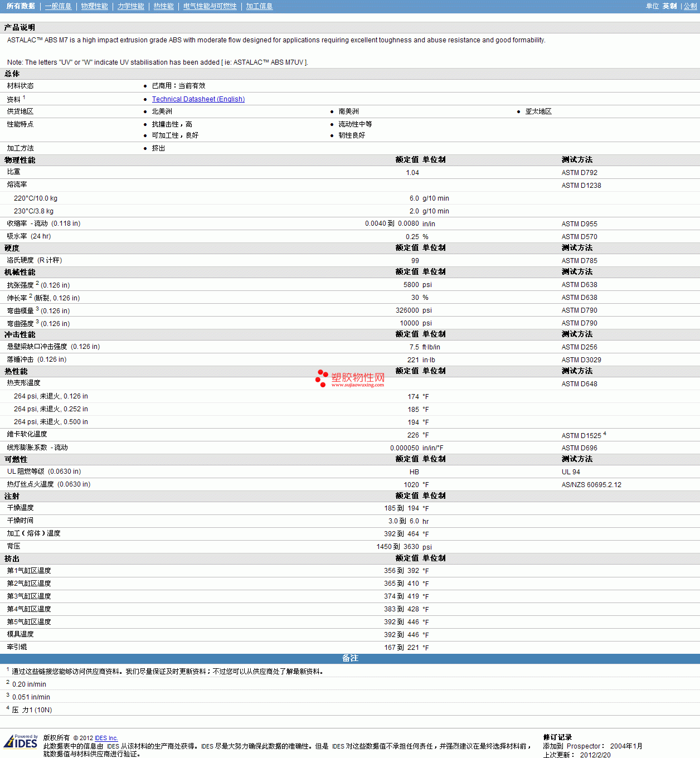Open Technical Datasheet (English) link

(198, 99)
